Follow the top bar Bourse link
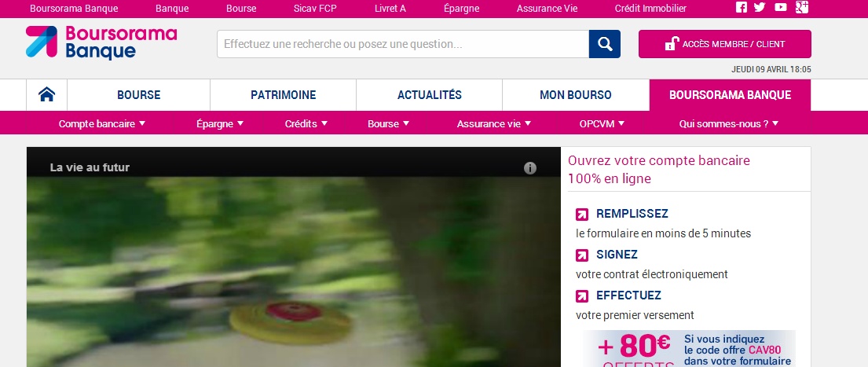The height and width of the screenshot is (367, 868). tap(241, 9)
